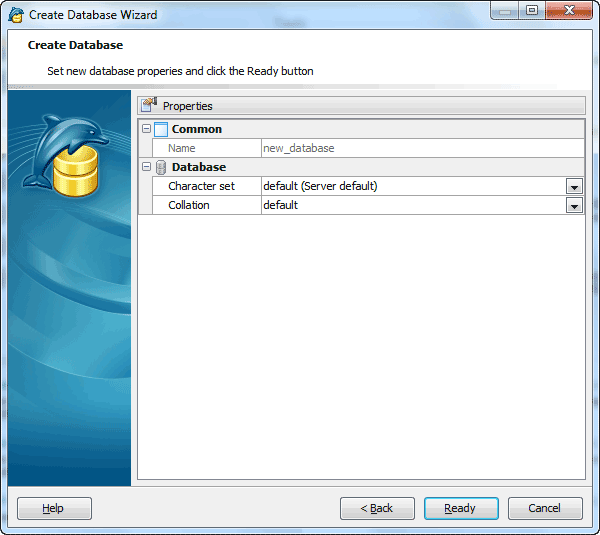
Task: Open the Collation dropdown arrow
Action: coord(574,206)
